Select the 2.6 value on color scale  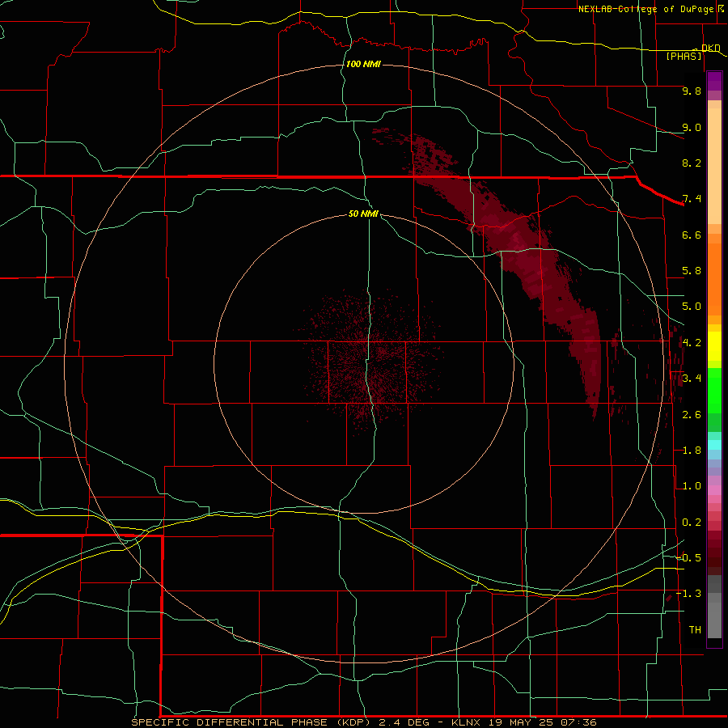tap(692, 415)
